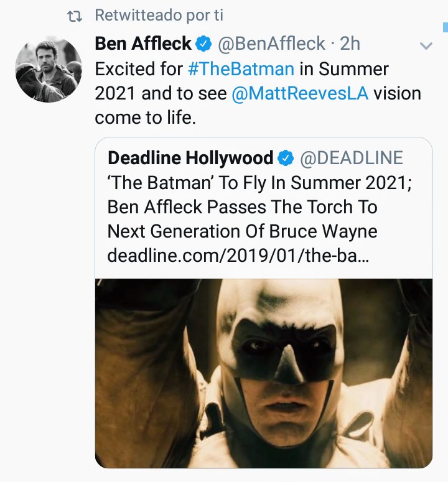This screenshot has width=448, height=482.
Task: Click the Ben Affleck display name
Action: [x=143, y=44]
